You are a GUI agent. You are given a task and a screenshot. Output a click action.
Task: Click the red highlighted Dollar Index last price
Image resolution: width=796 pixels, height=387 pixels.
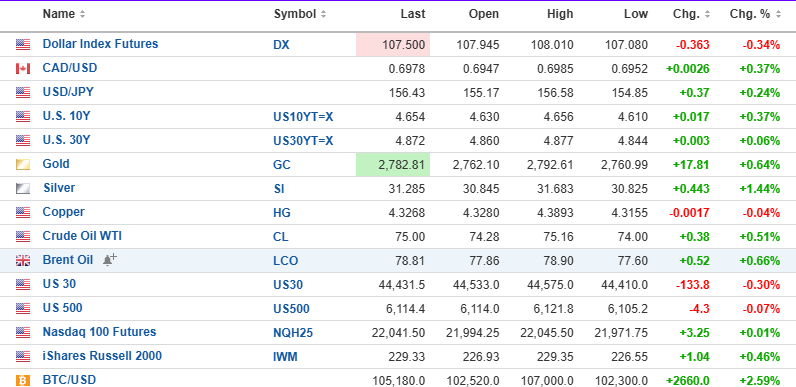pos(393,45)
